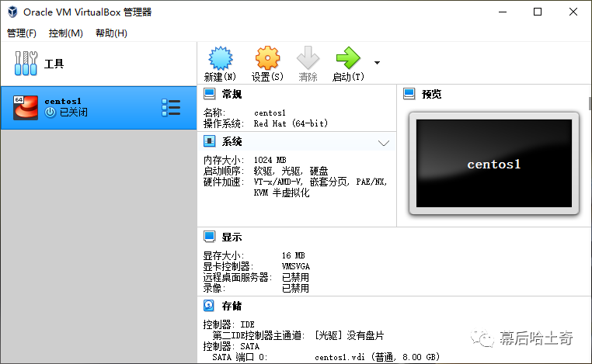Open the Help 帮助(H) menu
Image resolution: width=592 pixels, height=364 pixels.
click(111, 33)
